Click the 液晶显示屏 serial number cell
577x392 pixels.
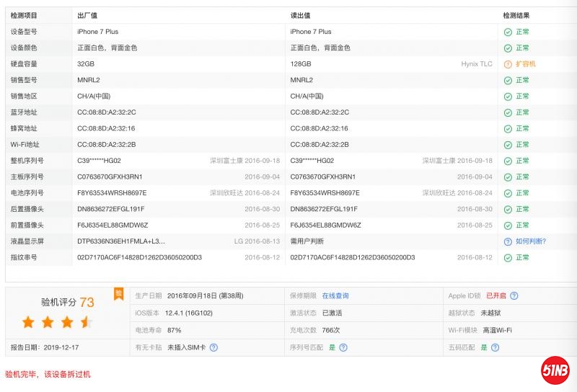pyautogui.click(x=121, y=241)
